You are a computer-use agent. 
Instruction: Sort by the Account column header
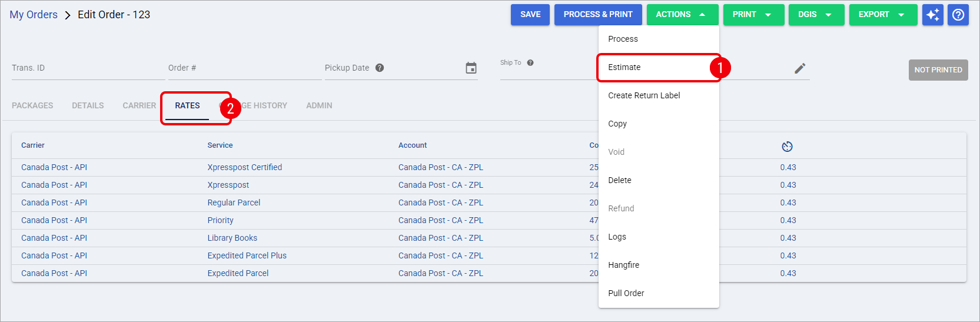(x=413, y=145)
